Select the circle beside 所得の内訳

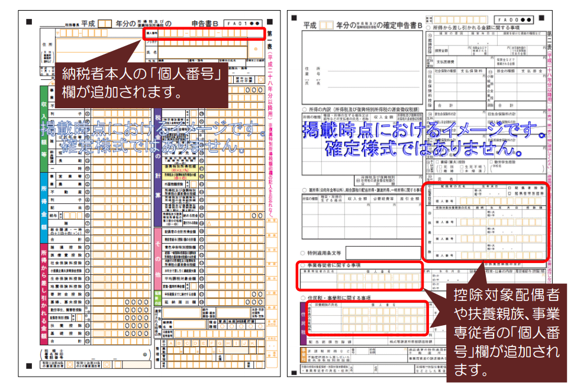coord(304,109)
